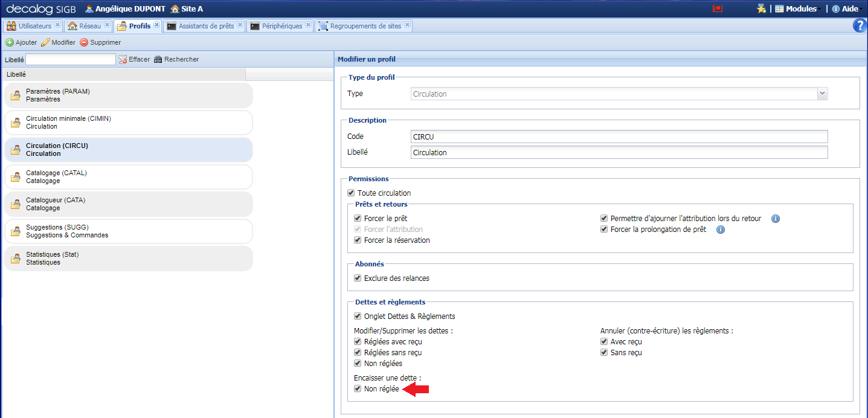Click info icon beside ajourner l'attribution
The width and height of the screenshot is (868, 418).
(776, 219)
